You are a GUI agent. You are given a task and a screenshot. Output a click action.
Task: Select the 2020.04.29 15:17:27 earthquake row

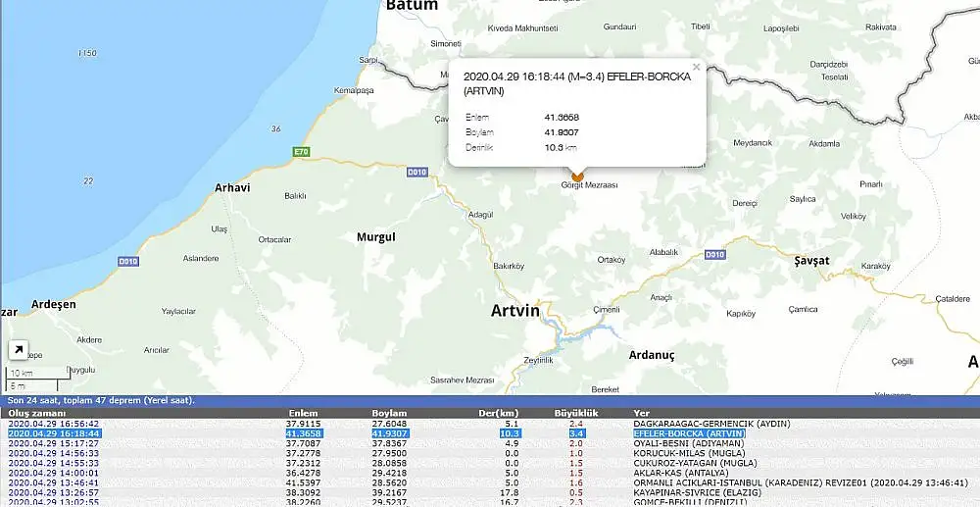coord(490,443)
